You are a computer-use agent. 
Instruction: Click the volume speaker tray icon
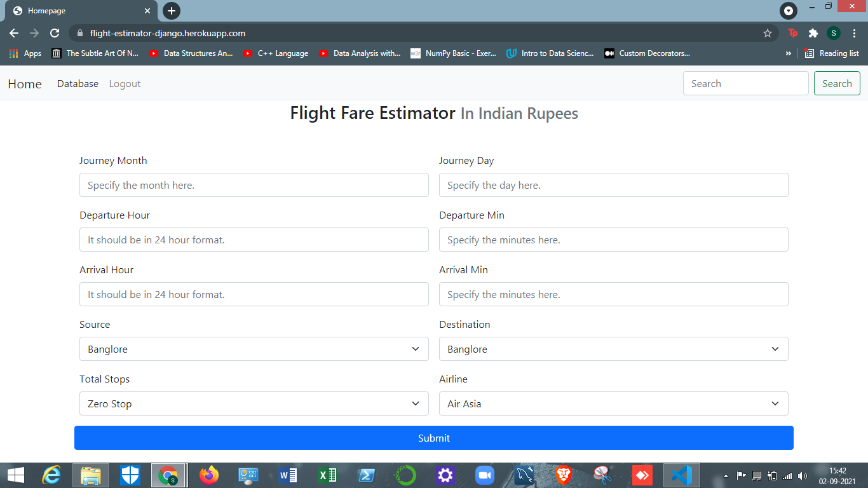click(803, 475)
